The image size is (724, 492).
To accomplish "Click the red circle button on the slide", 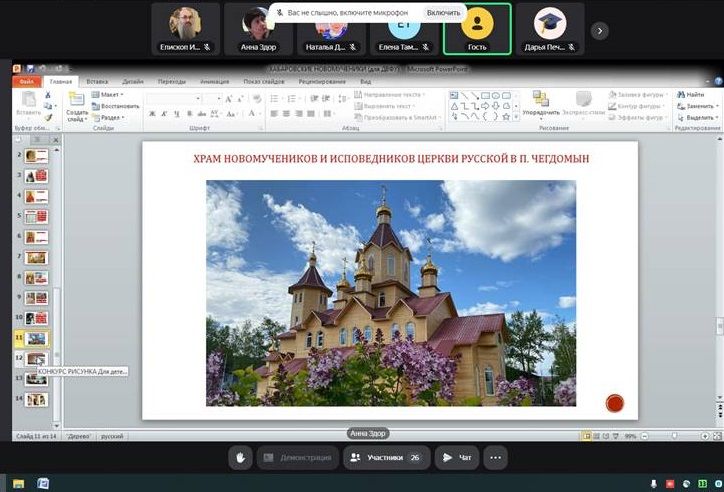I will [615, 403].
